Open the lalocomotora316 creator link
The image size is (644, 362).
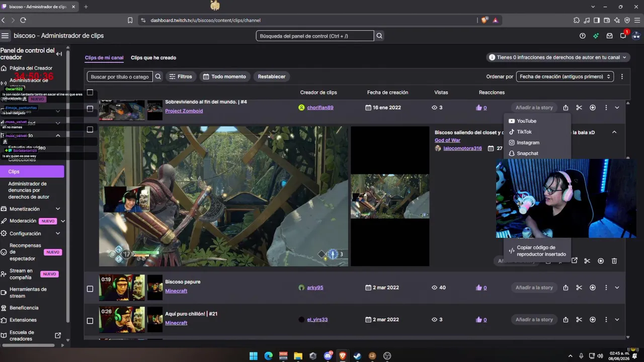click(462, 148)
